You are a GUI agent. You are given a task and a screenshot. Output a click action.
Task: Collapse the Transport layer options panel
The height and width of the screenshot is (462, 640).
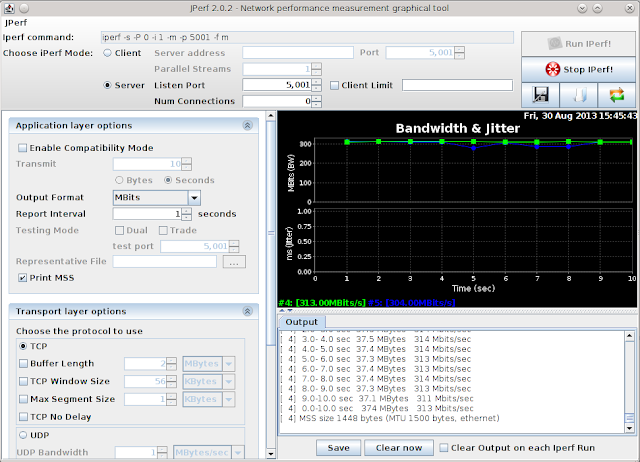pyautogui.click(x=247, y=311)
